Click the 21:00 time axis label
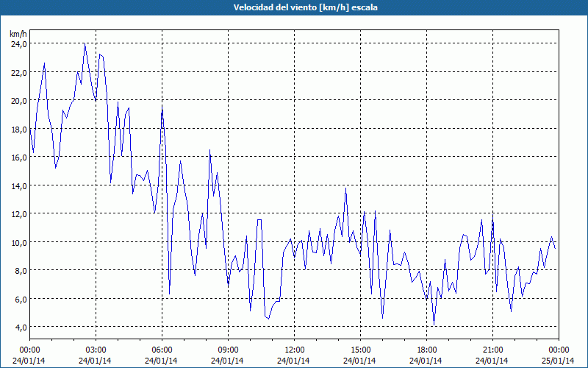588x368 pixels. point(492,350)
